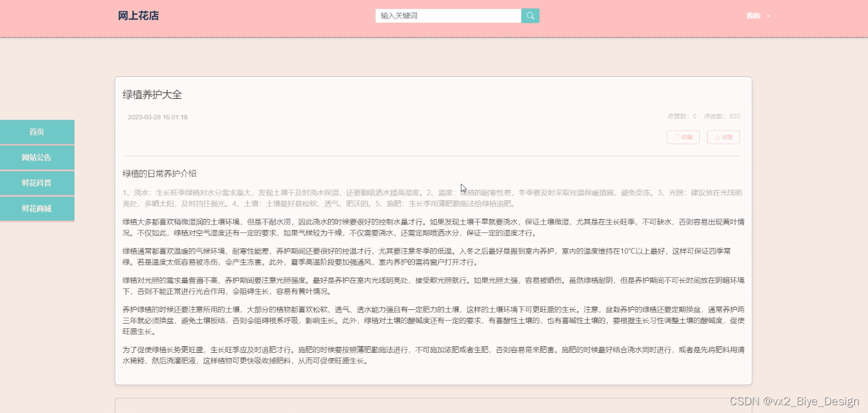
Task: Click paragraph starting 绿植通常都喜欢温暖
Action: pos(433,256)
